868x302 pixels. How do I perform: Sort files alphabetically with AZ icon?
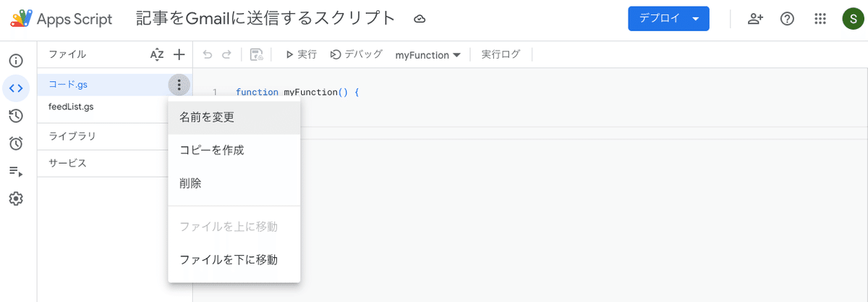[157, 54]
